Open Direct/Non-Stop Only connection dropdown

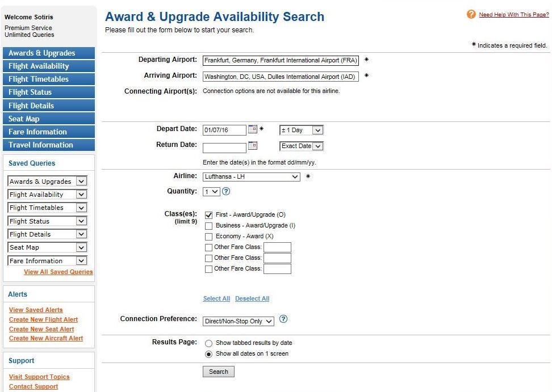[239, 321]
